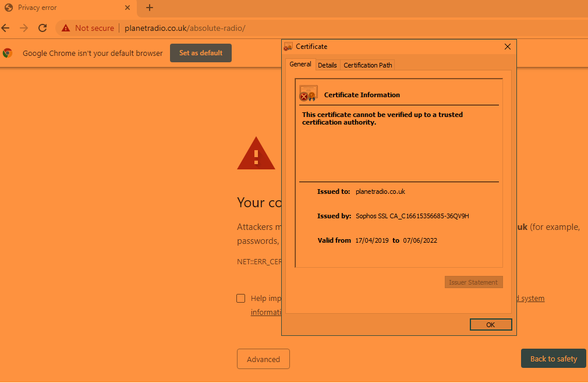Click the Not secure label in address bar
Screen dimensions: 588x383
pos(94,28)
